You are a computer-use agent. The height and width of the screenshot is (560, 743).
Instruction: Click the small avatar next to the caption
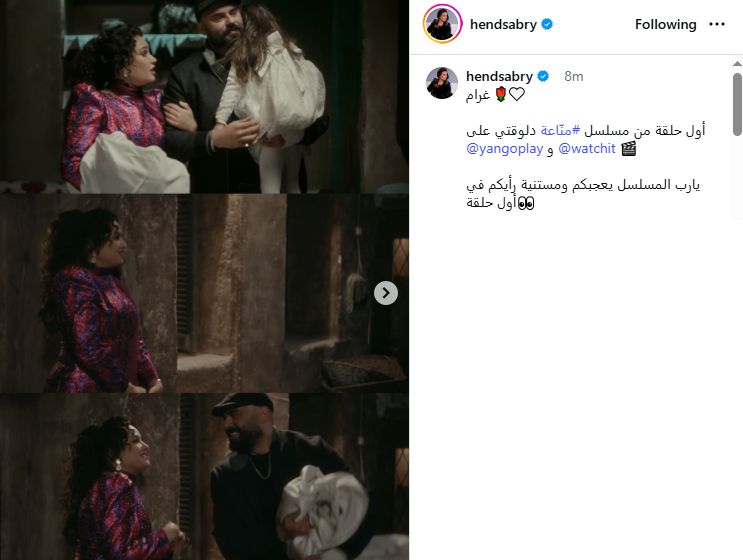click(x=442, y=82)
